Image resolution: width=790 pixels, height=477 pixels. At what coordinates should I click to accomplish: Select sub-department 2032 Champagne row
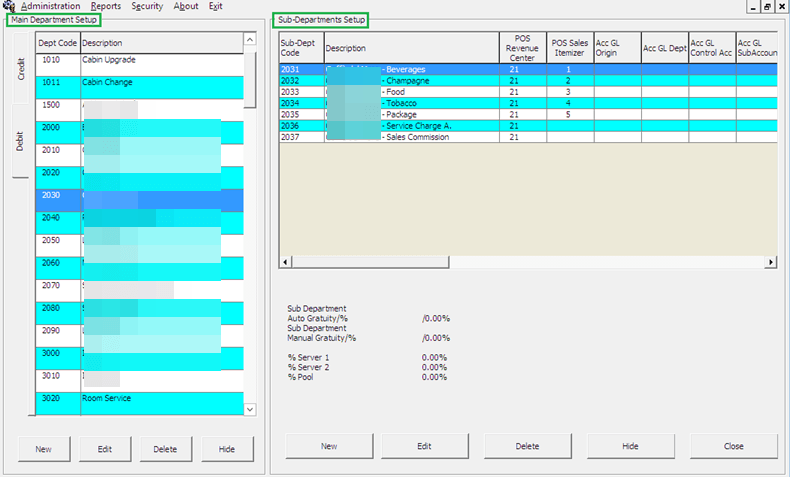[x=528, y=81]
